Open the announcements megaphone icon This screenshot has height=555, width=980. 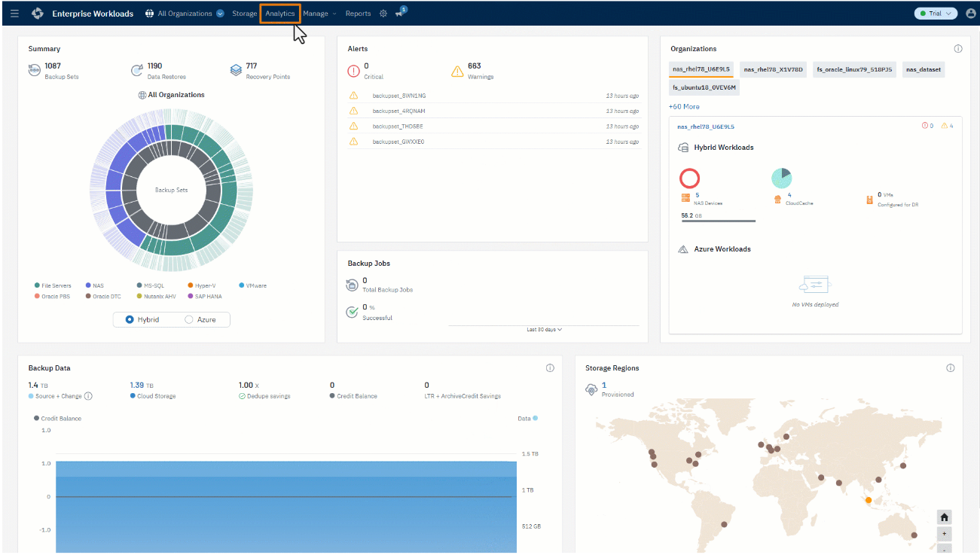pos(399,14)
